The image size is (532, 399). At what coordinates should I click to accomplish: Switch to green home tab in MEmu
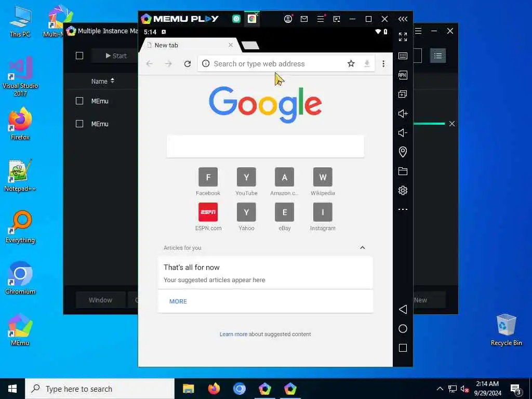[x=236, y=19]
